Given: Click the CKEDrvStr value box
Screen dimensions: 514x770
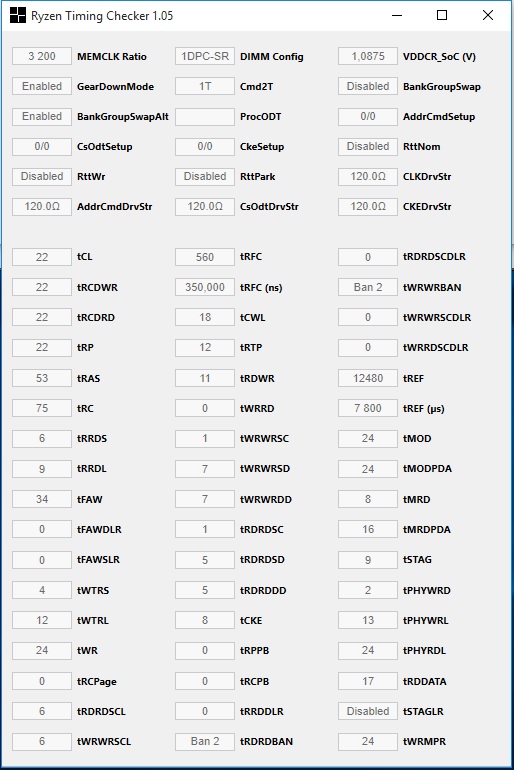Looking at the screenshot, I should pyautogui.click(x=368, y=206).
